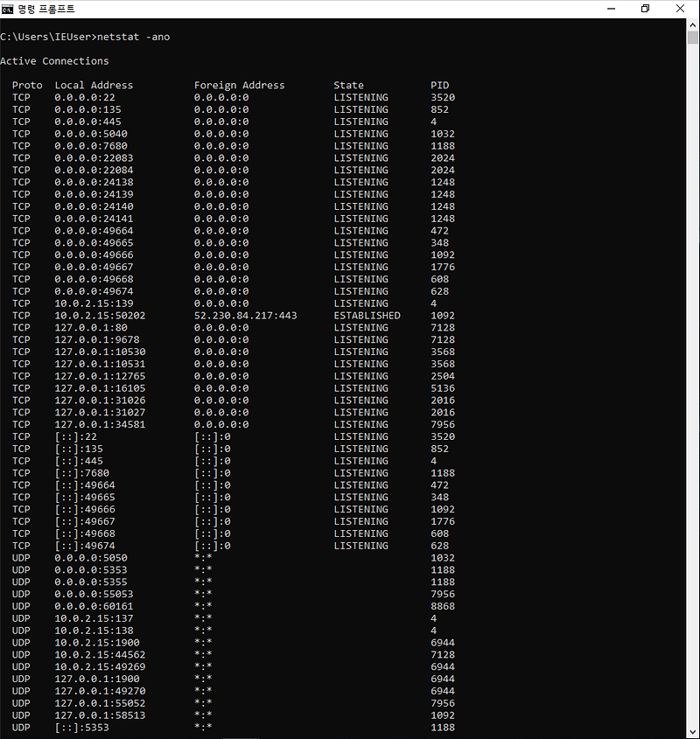Click the 'Active Connections' heading
The width and height of the screenshot is (700, 739).
(54, 61)
